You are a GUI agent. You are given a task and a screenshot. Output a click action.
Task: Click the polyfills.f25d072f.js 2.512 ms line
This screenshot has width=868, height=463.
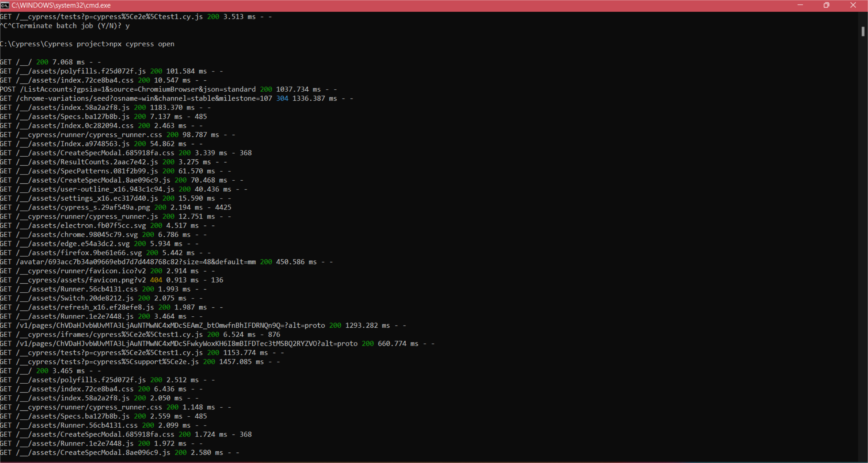coord(108,380)
